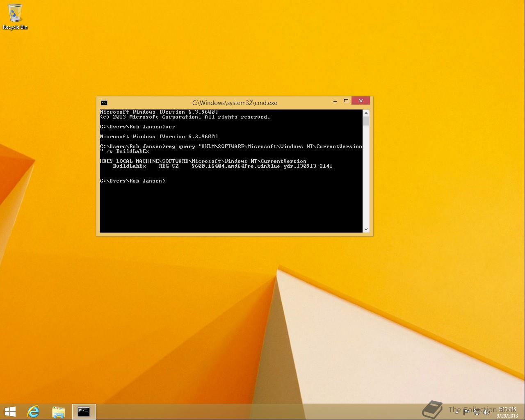Show hidden tray icons arrow
Screen dimensions: 525x420
coord(457,412)
